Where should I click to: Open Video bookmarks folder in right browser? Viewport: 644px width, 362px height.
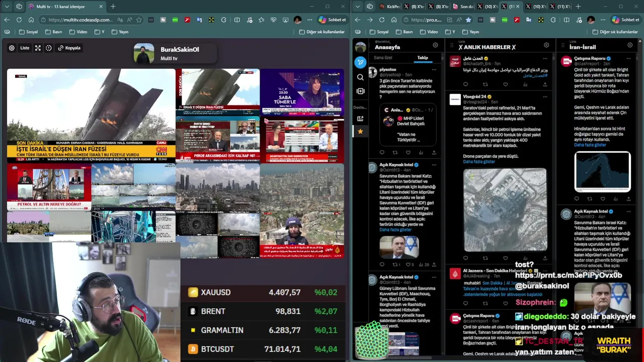tap(429, 32)
